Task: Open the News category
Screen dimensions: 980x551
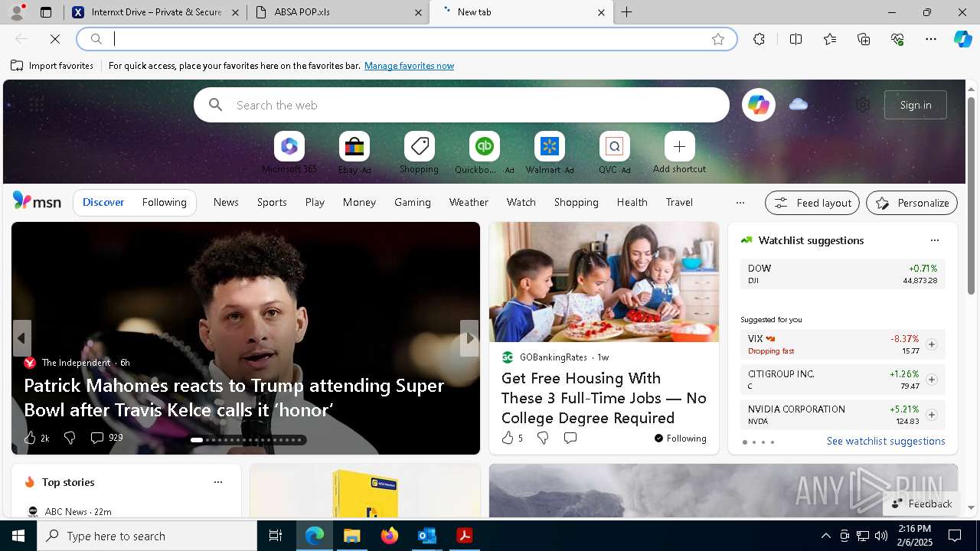Action: [x=226, y=202]
